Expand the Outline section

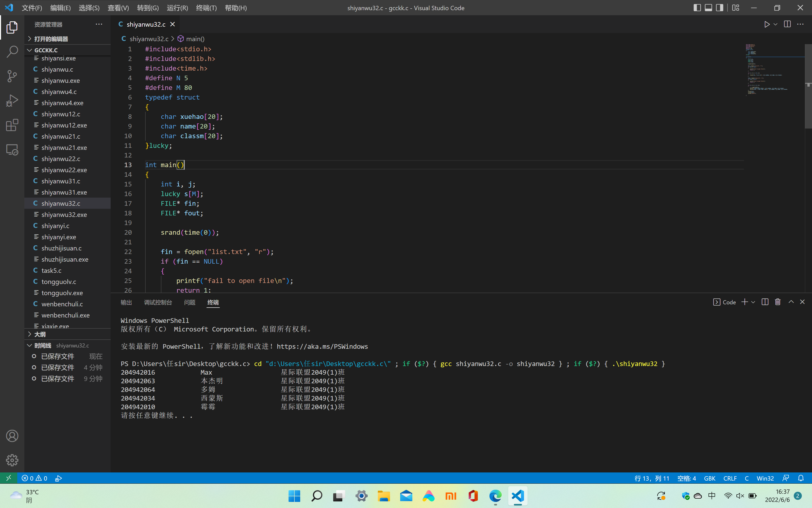coord(67,334)
